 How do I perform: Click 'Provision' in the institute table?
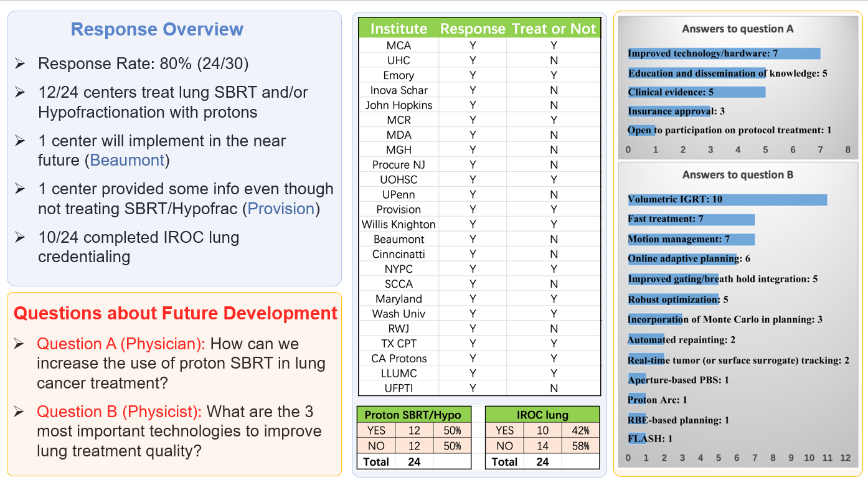point(399,209)
